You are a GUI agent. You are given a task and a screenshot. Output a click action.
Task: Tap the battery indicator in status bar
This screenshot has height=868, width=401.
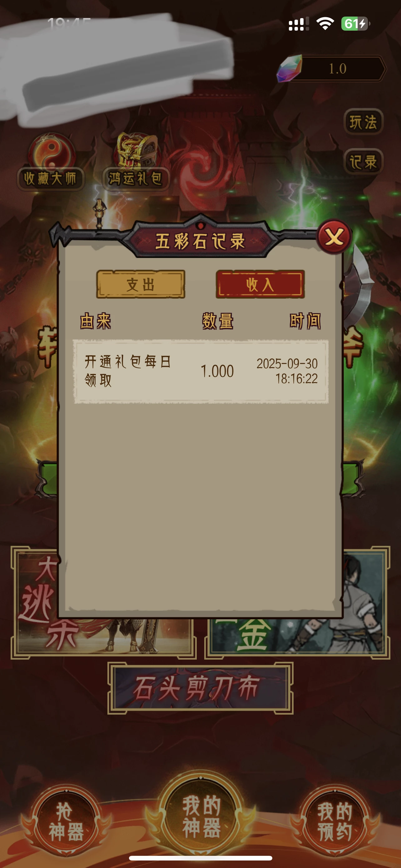[x=355, y=23]
